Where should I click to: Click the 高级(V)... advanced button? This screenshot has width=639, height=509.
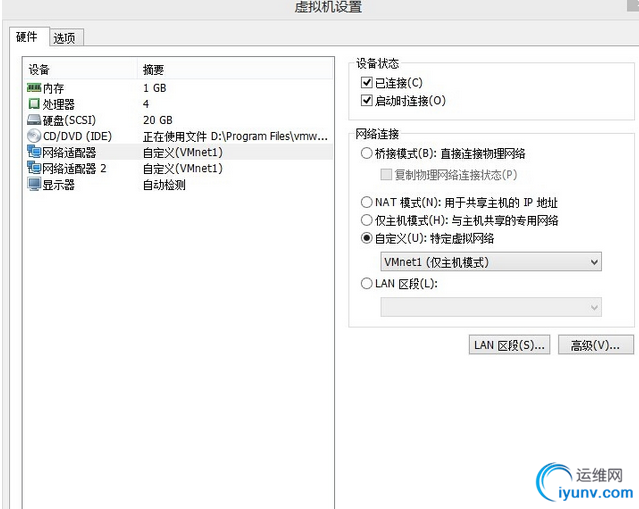[x=595, y=345]
